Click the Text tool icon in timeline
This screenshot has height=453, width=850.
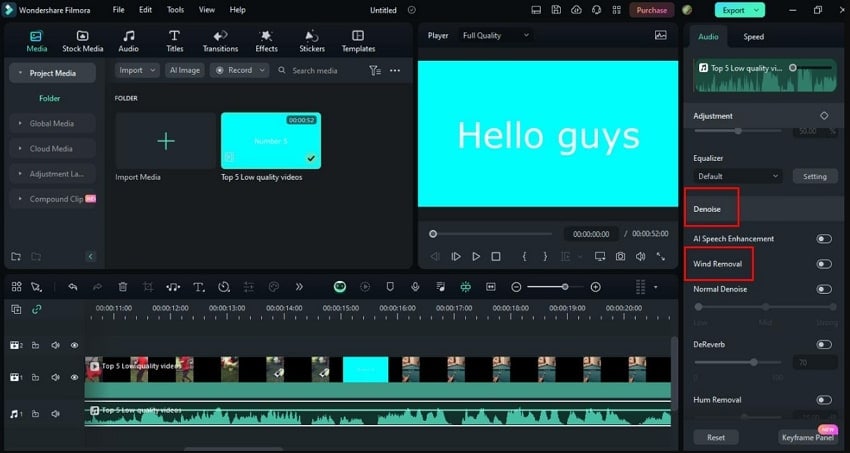[199, 287]
